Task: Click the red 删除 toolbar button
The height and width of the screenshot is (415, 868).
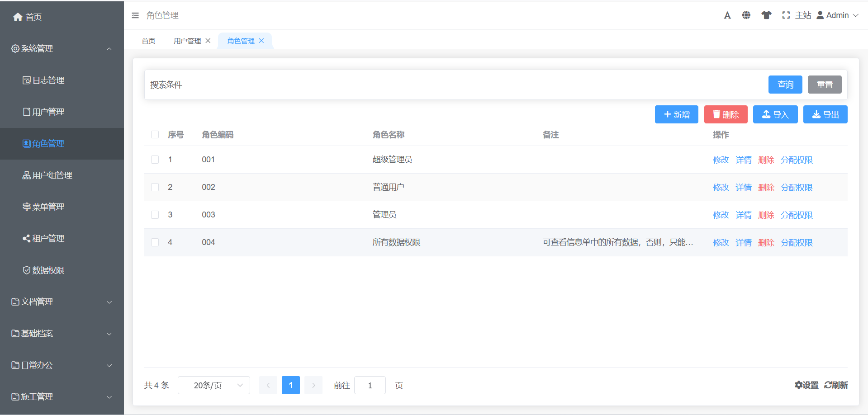Action: point(726,114)
